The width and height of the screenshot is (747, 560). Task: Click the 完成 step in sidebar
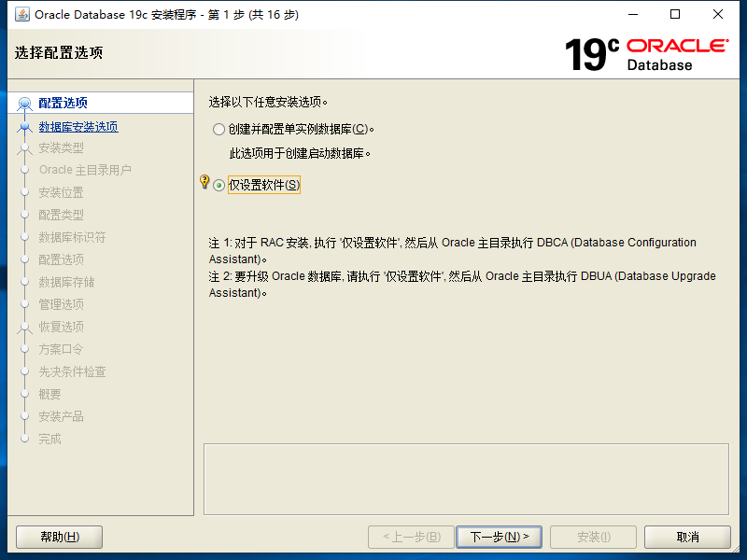[50, 439]
